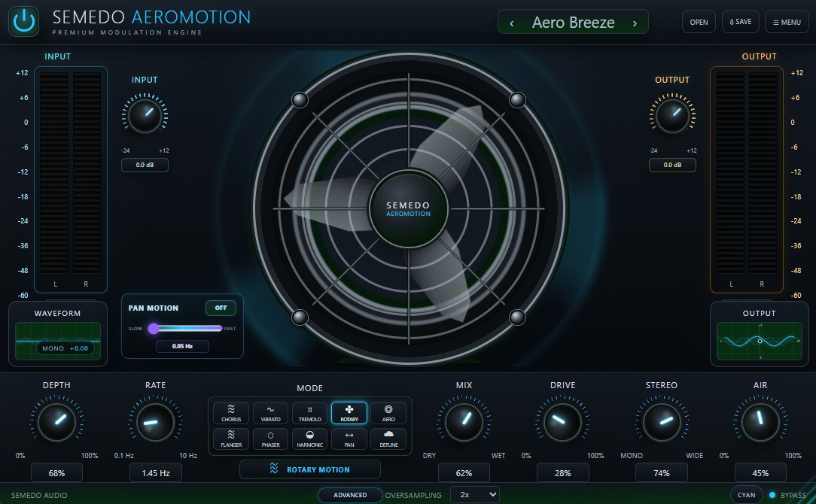Click the Rate knob

(155, 421)
